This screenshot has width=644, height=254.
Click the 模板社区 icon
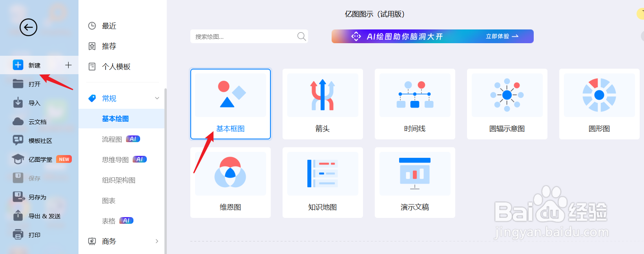click(x=18, y=140)
